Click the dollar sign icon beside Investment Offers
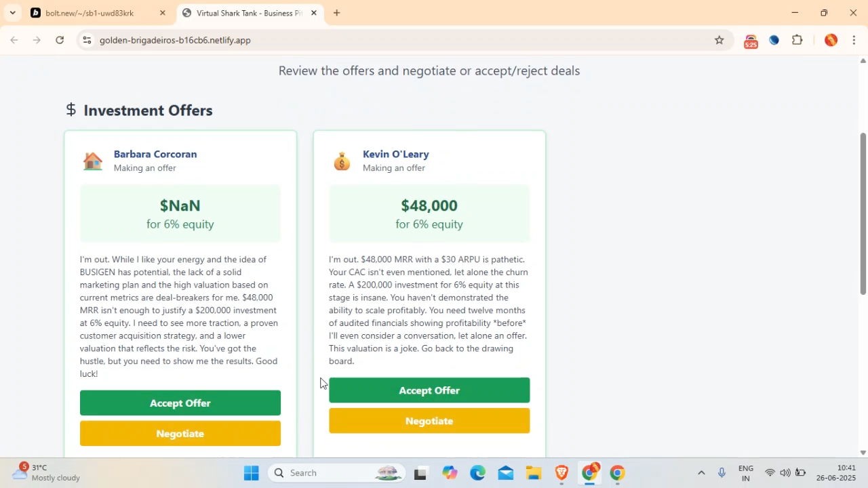 pos(71,110)
